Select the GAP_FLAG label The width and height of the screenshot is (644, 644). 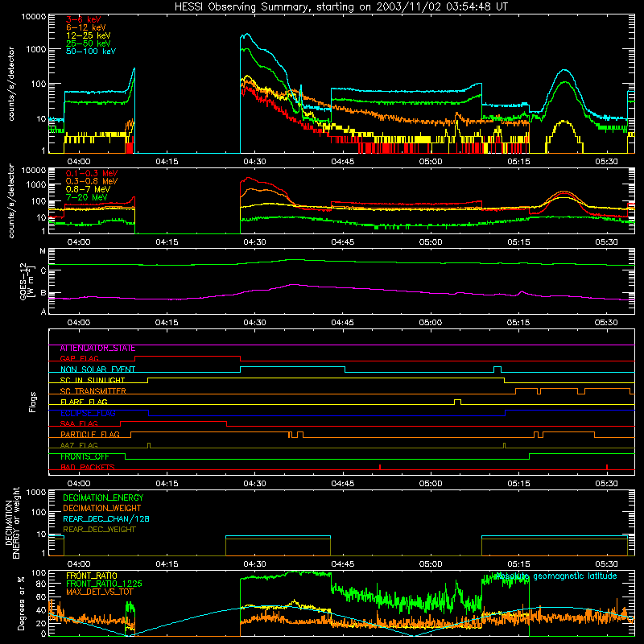80,358
